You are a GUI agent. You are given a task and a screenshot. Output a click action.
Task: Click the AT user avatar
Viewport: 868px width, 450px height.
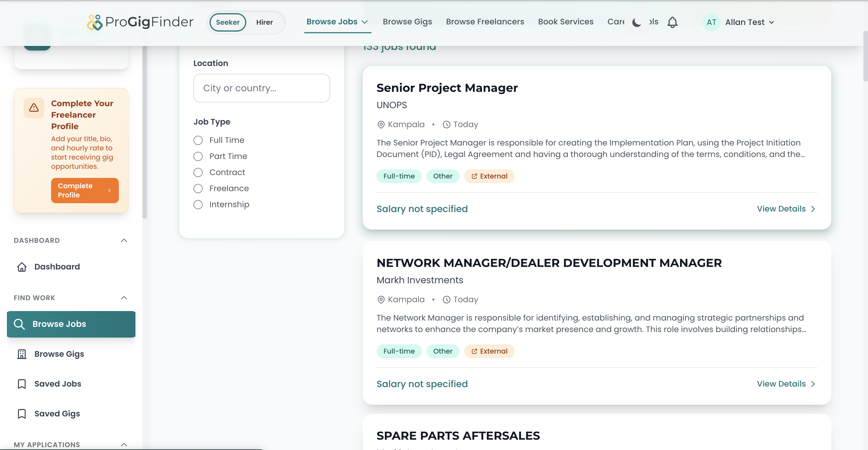click(x=711, y=22)
